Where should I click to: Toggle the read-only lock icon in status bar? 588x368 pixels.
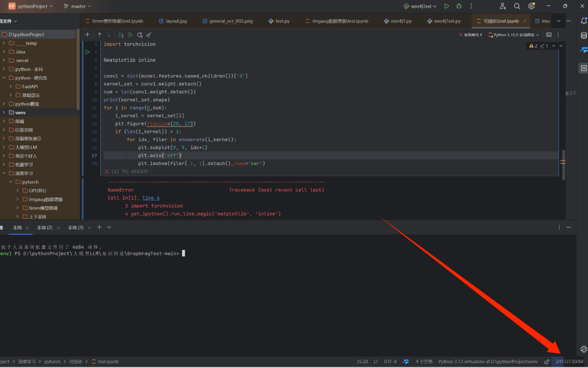pyautogui.click(x=547, y=362)
